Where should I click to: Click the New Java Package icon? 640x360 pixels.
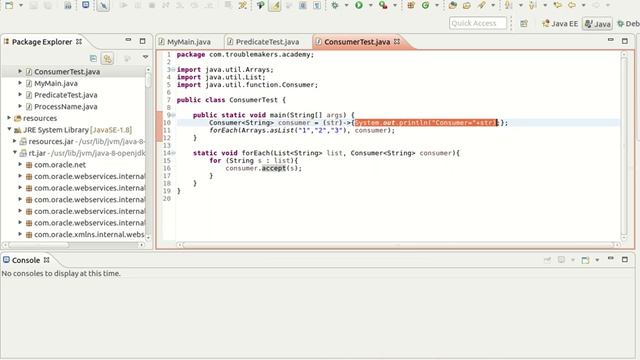(x=411, y=5)
